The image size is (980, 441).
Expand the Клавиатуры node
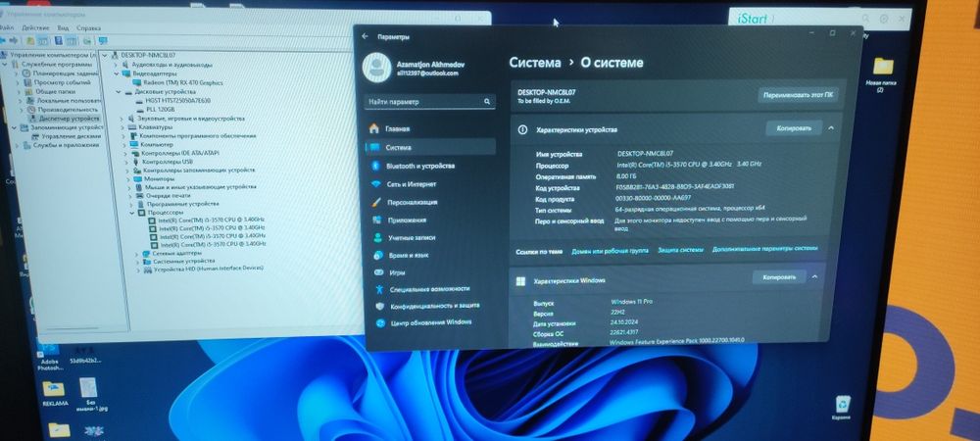(122, 126)
